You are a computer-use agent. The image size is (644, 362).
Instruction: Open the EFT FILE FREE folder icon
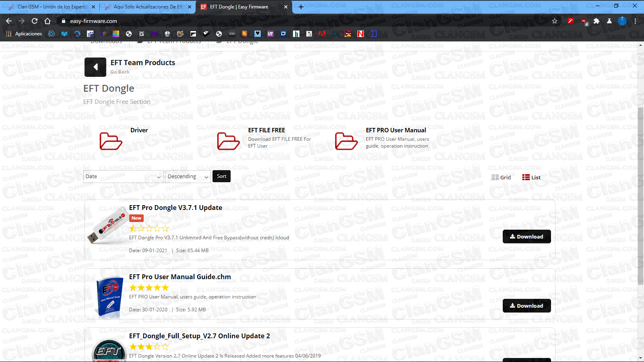228,141
